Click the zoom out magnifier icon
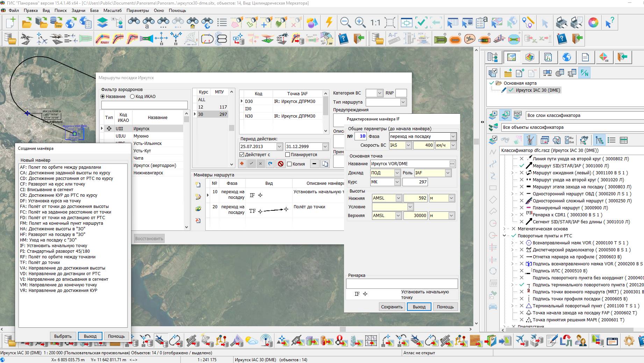This screenshot has width=644, height=363. pyautogui.click(x=345, y=22)
